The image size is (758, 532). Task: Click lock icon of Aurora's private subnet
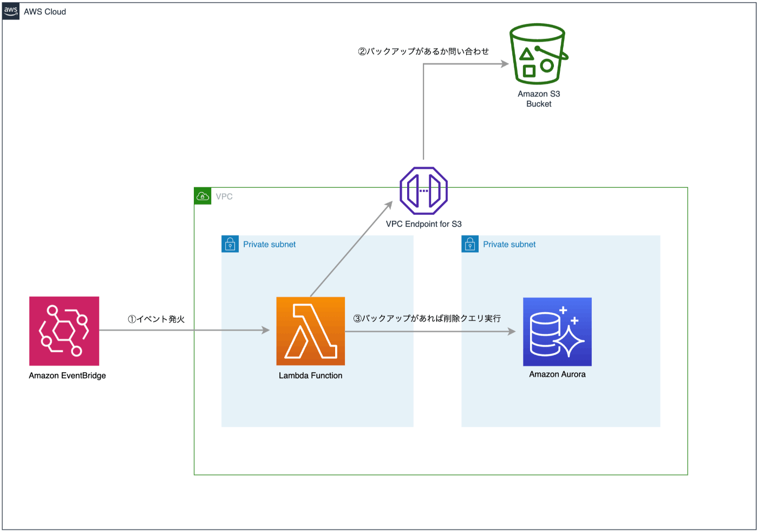coord(470,244)
